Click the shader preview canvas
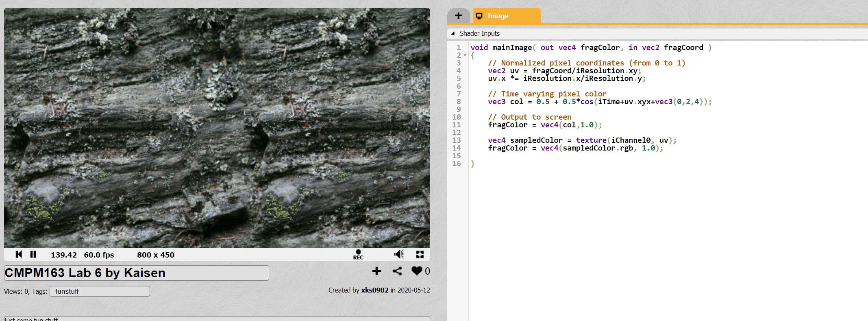 point(217,128)
